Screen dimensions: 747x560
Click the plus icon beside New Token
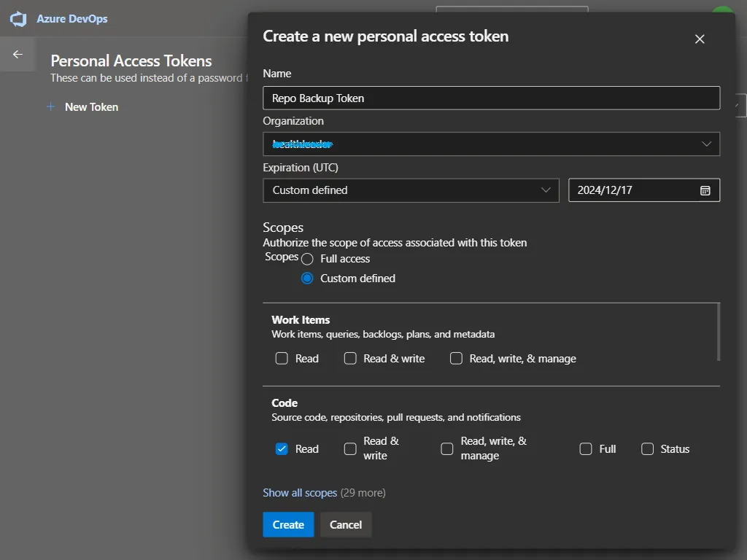[51, 106]
